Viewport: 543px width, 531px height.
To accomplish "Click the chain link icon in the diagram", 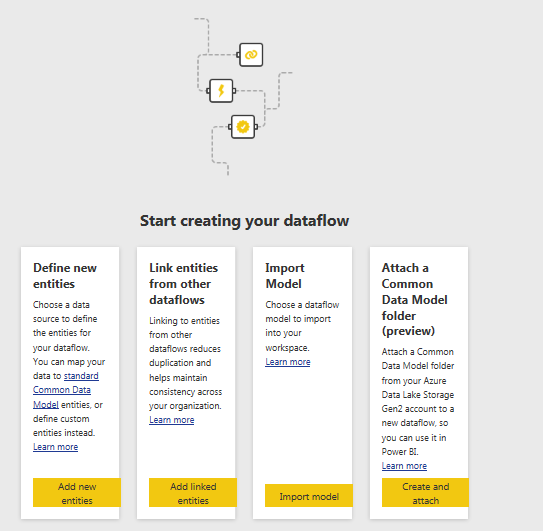I will 251,55.
